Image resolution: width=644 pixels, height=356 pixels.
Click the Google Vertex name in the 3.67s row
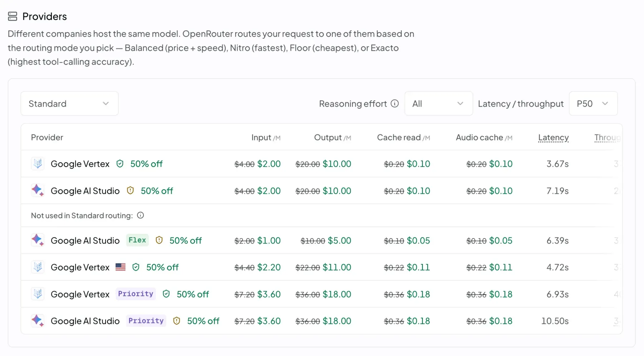[80, 164]
